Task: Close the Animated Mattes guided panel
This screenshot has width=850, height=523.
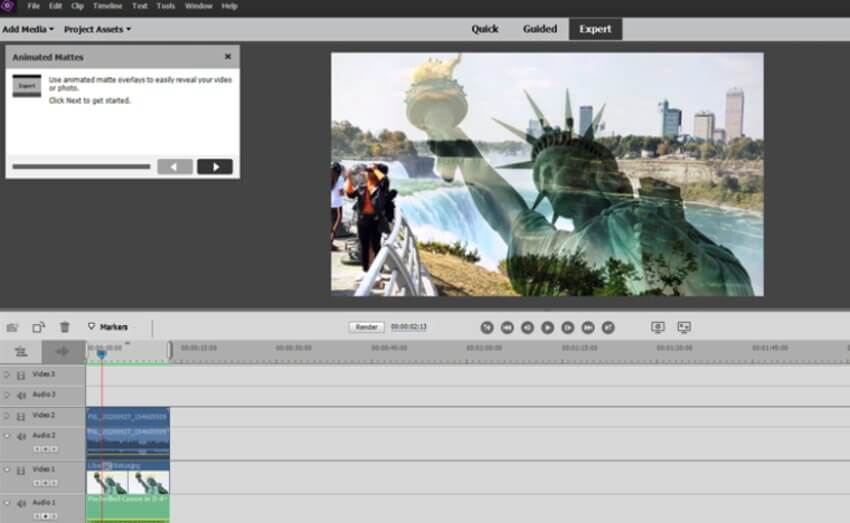Action: coord(228,56)
